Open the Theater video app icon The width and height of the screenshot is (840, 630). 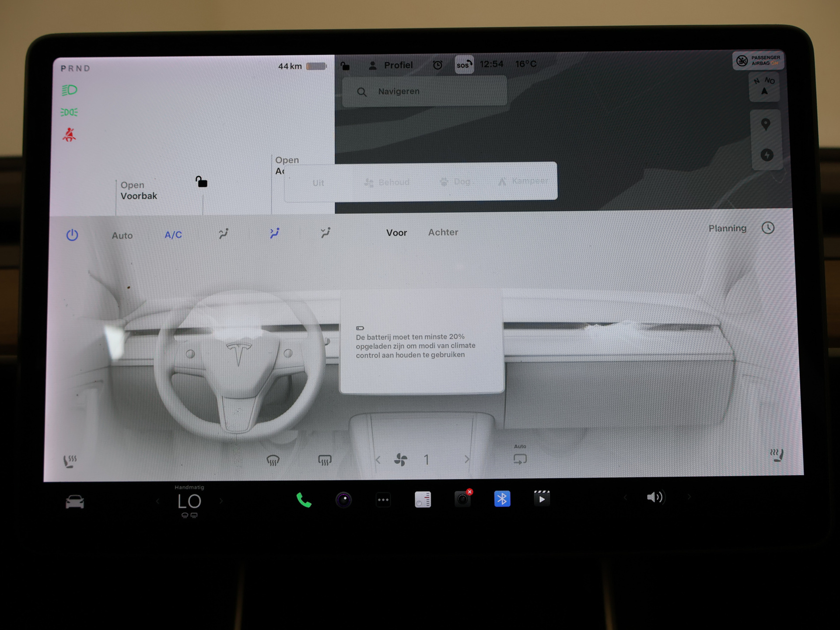(542, 498)
